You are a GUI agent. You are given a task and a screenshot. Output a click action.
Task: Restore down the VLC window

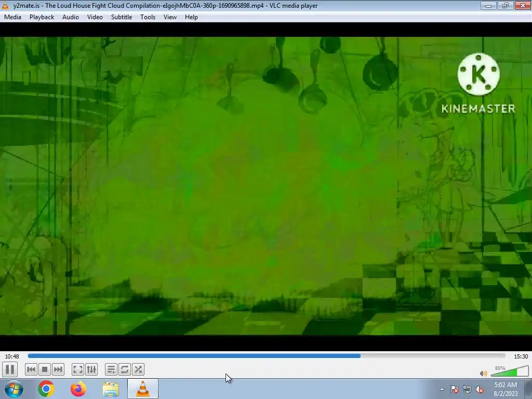pyautogui.click(x=506, y=5)
